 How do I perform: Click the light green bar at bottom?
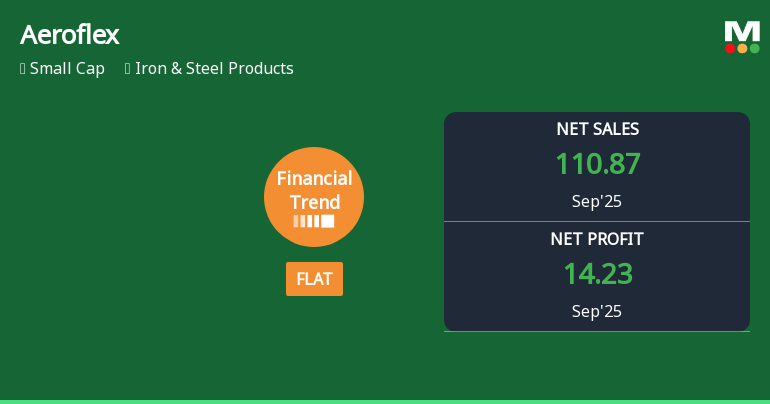coord(385,401)
